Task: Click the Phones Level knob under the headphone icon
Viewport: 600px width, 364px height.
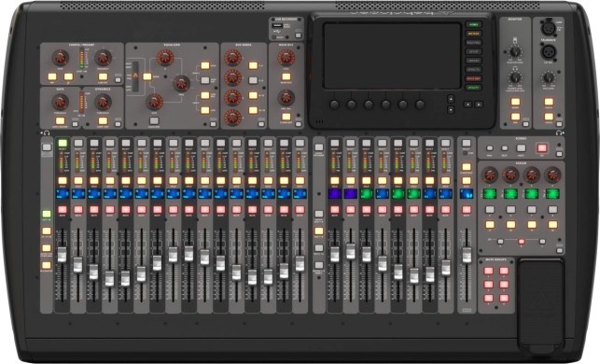Action: coord(515,77)
